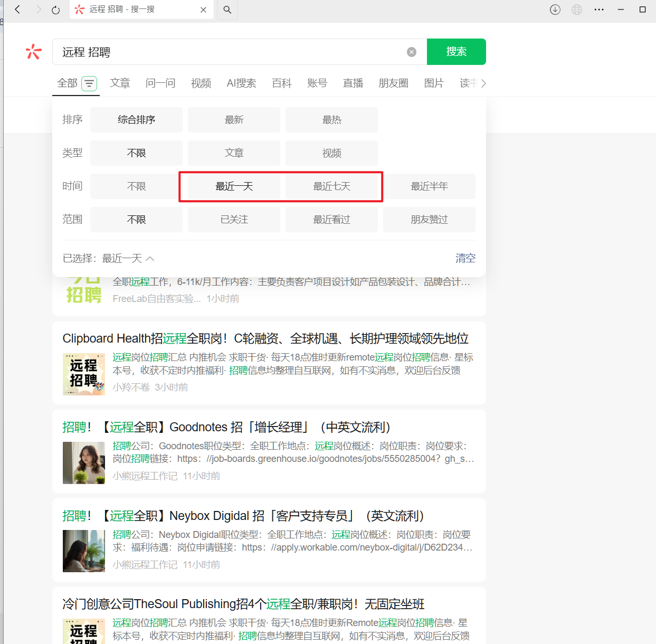Set 时间 filter to 不限

pos(136,186)
